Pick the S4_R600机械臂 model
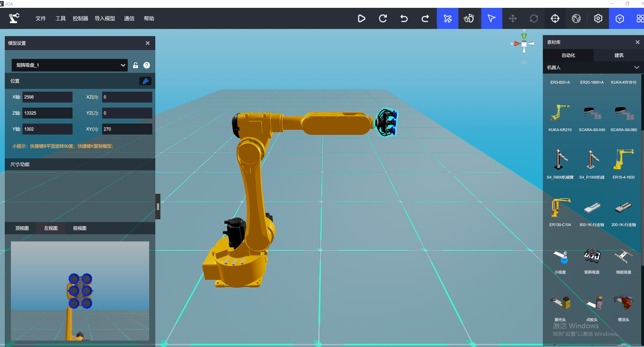Screen dimensions: 644x347 [560, 164]
